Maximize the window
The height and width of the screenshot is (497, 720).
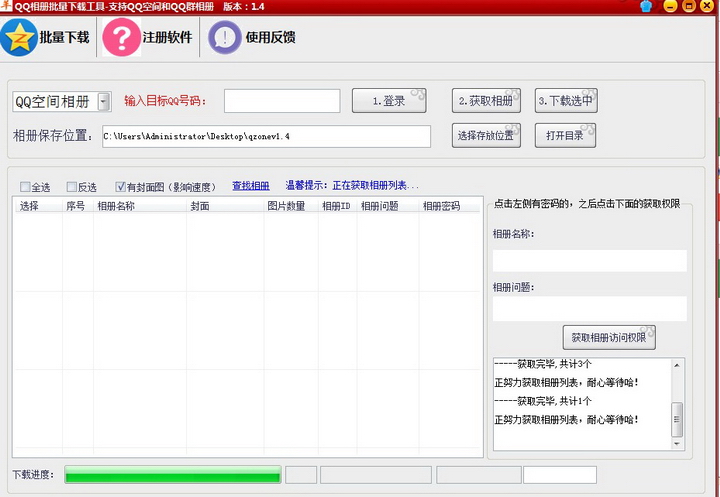coord(689,6)
